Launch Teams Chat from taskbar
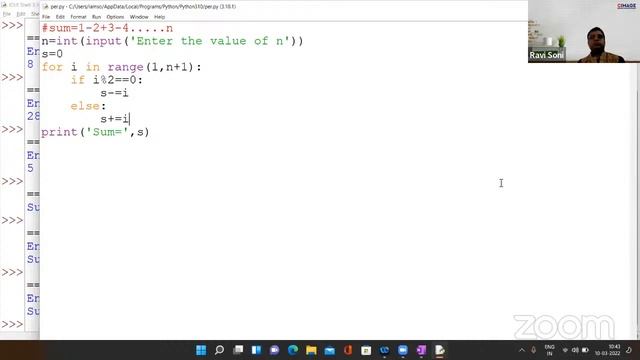The image size is (640, 360). coord(275,350)
